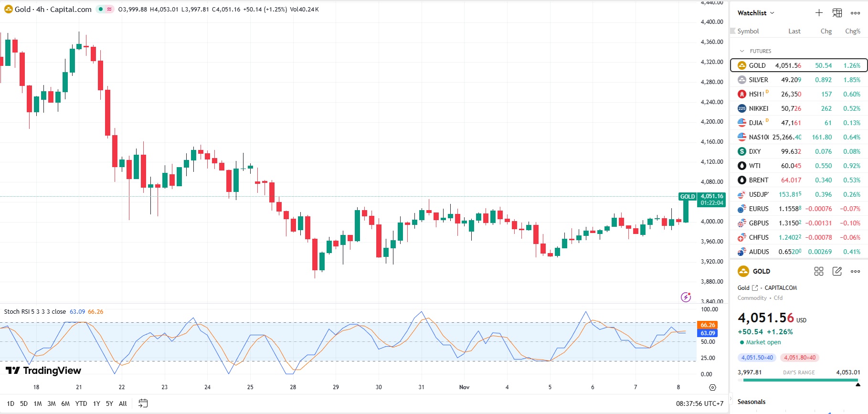Click the purple lightning replay icon on chart
Viewport: 868px width, 414px height.
[x=686, y=297]
